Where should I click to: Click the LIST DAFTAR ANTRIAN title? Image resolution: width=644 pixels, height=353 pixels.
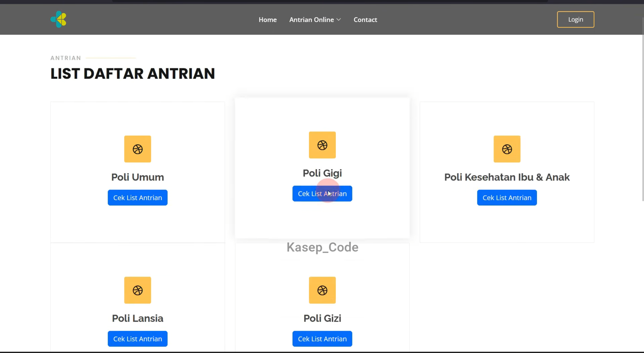[x=133, y=74]
